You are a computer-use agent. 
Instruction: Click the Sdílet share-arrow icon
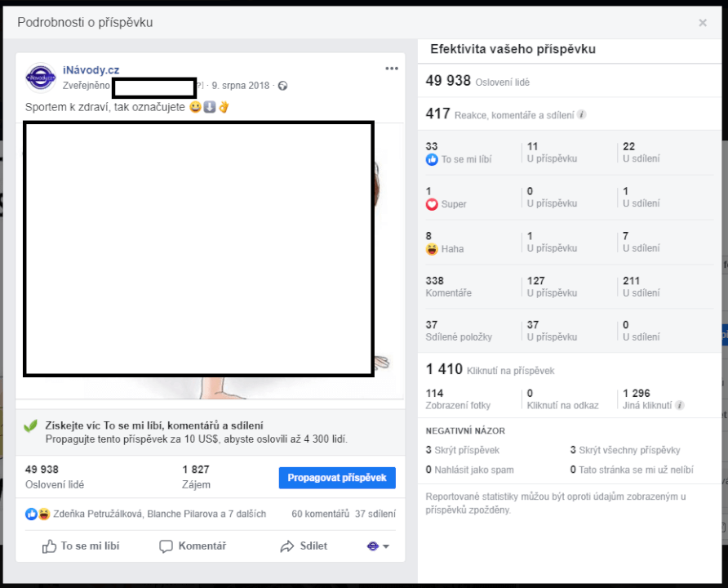(x=287, y=546)
